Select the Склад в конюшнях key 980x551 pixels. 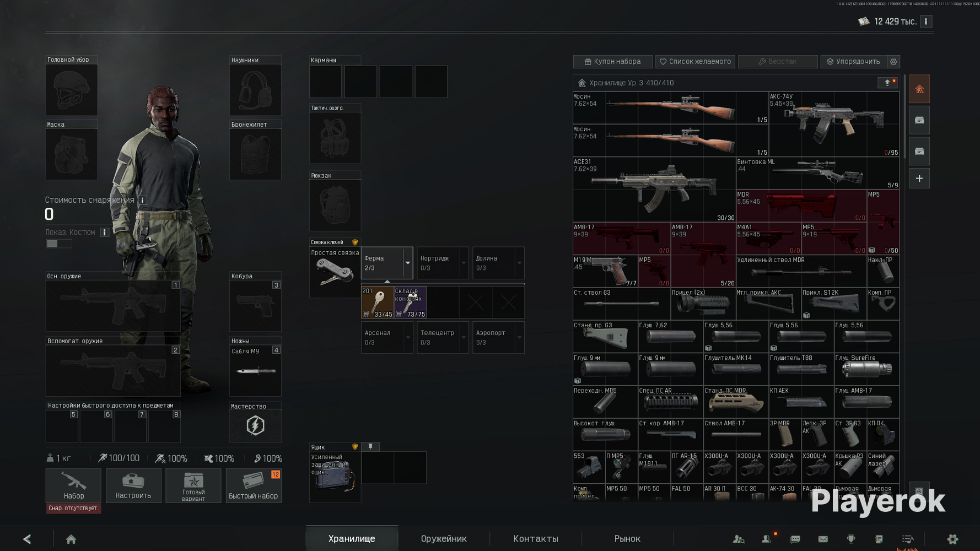410,302
